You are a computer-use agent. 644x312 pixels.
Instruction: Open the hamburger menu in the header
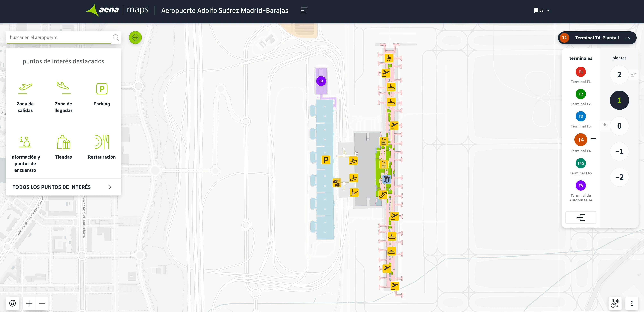(x=304, y=10)
